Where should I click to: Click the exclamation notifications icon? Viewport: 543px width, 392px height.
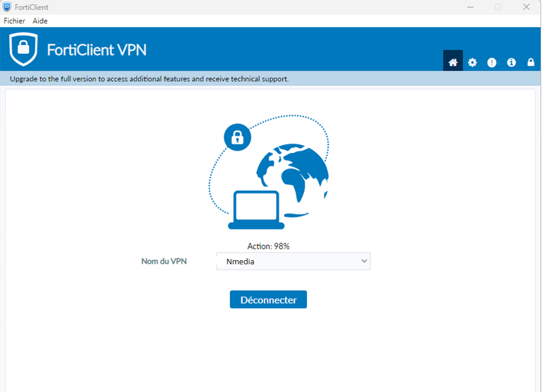(492, 62)
